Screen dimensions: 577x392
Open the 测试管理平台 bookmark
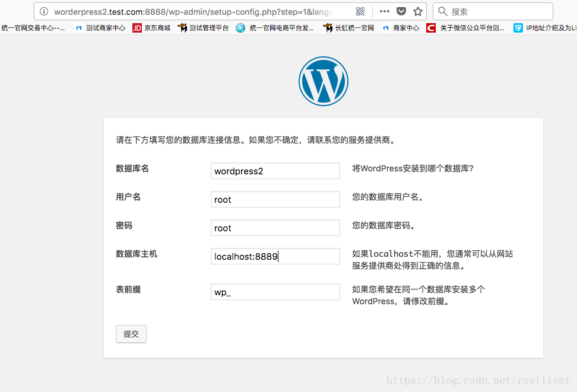pyautogui.click(x=203, y=28)
